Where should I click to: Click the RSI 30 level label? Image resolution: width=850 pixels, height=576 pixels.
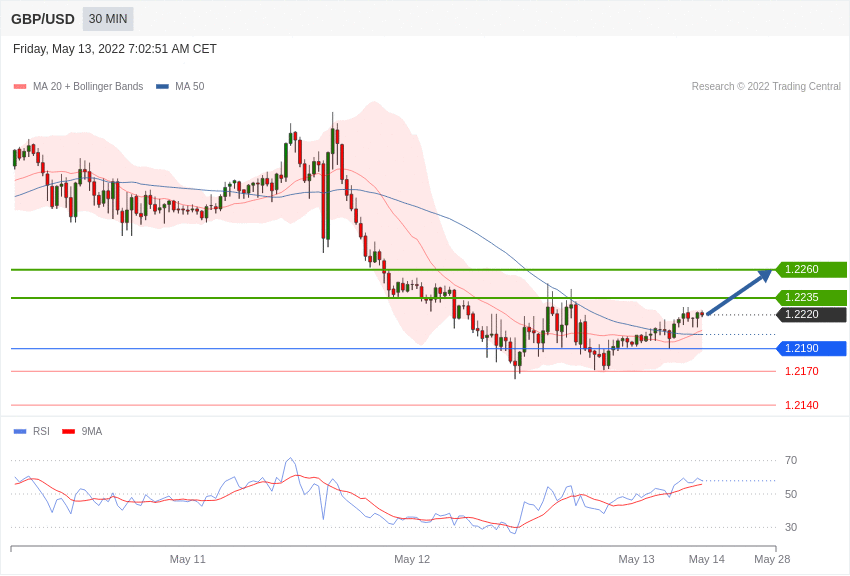791,527
